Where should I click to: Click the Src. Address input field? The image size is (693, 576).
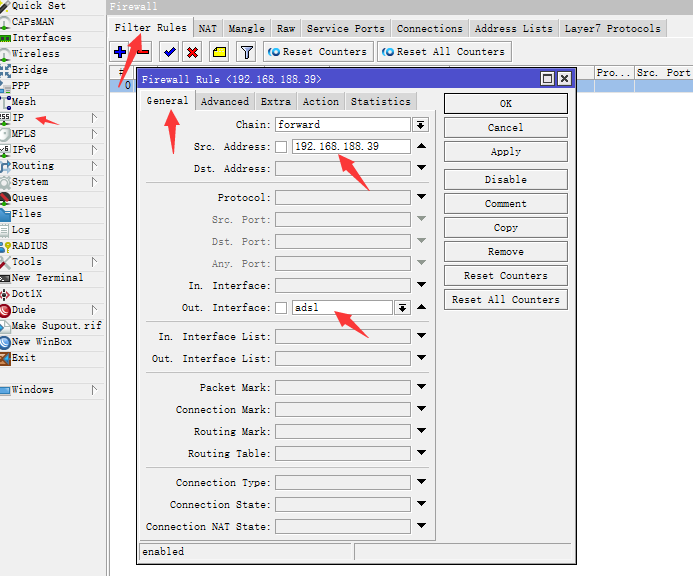tap(351, 147)
